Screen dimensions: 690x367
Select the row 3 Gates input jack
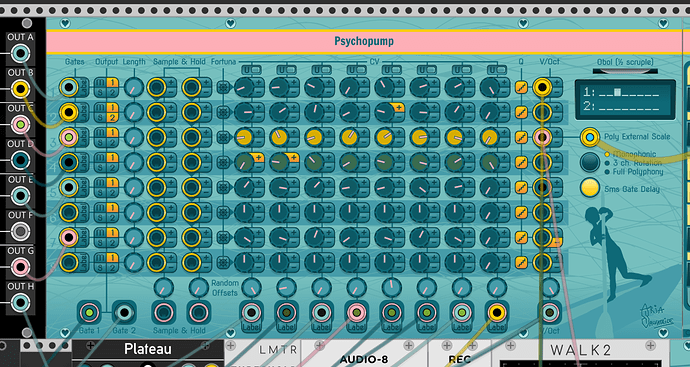click(69, 137)
